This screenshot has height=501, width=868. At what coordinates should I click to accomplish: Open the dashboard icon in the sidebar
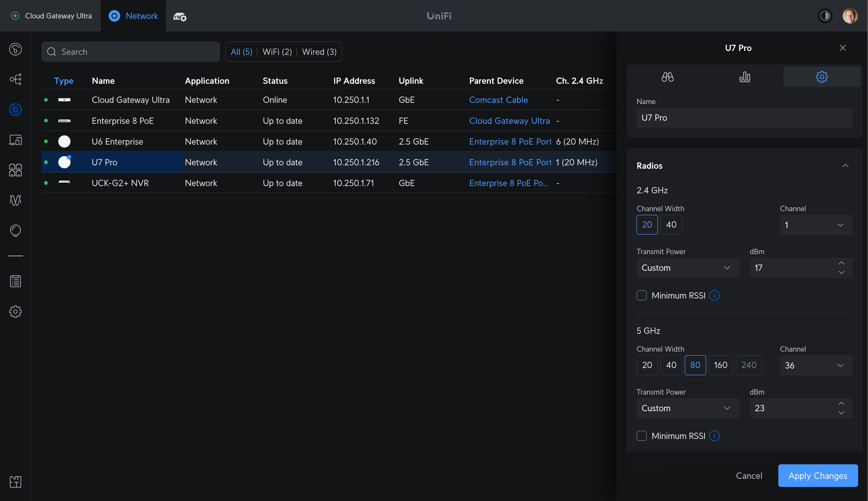pos(15,49)
